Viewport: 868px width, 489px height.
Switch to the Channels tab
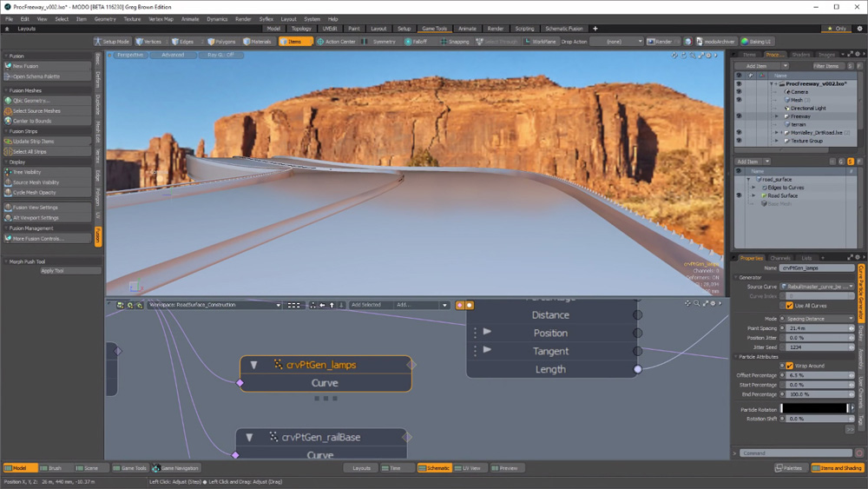click(779, 258)
